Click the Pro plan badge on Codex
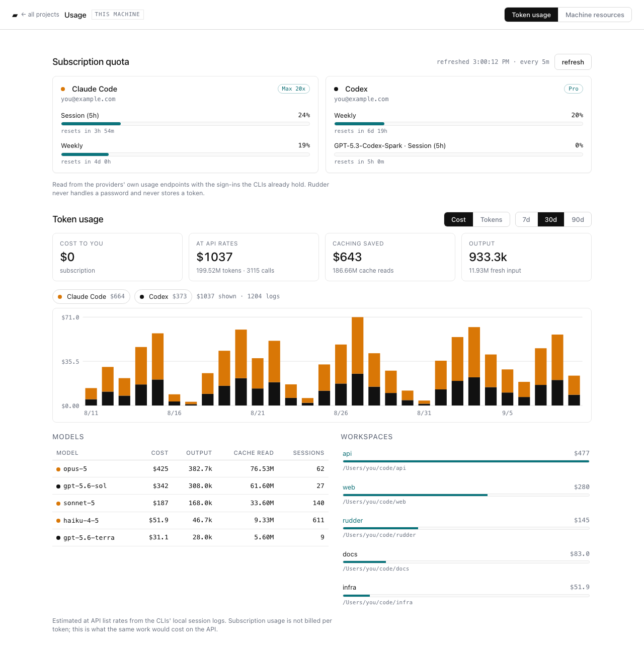The image size is (644, 649). point(574,89)
